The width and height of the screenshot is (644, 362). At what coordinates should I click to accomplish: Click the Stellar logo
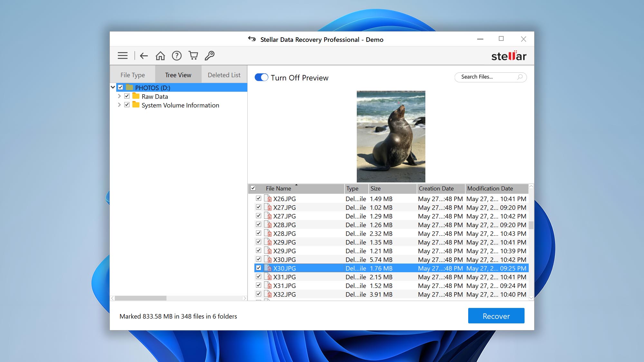(509, 56)
